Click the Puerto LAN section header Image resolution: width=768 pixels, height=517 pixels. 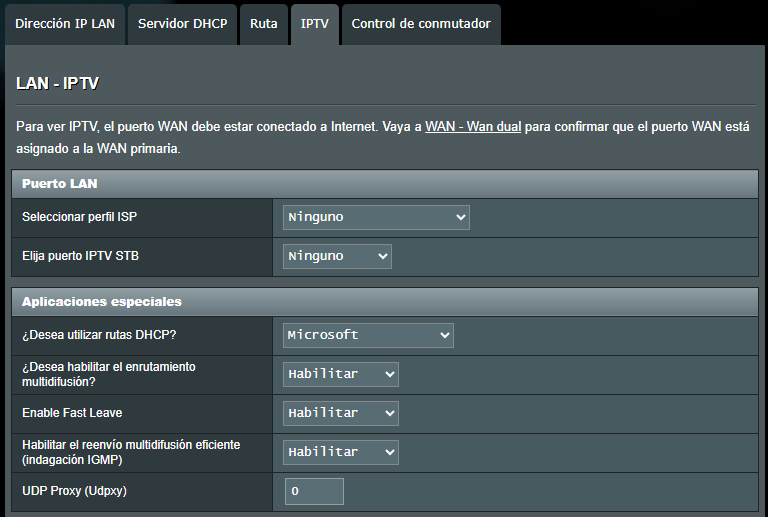[59, 184]
